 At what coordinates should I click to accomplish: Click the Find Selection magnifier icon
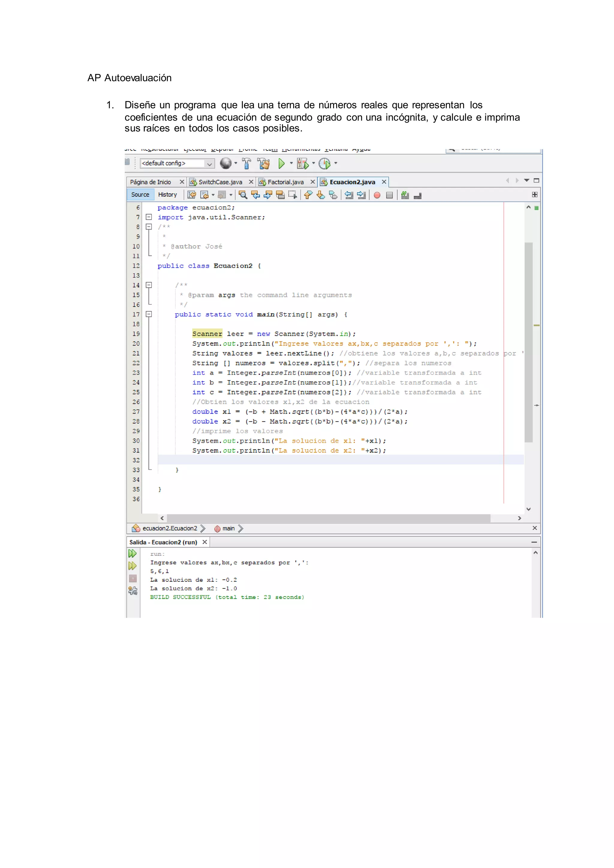click(243, 195)
